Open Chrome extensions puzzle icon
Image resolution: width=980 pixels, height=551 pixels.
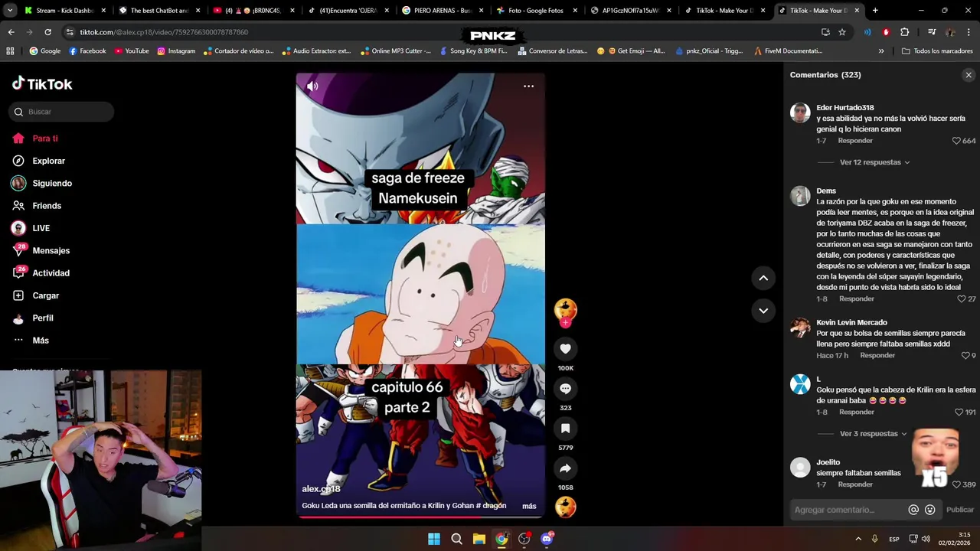[905, 32]
